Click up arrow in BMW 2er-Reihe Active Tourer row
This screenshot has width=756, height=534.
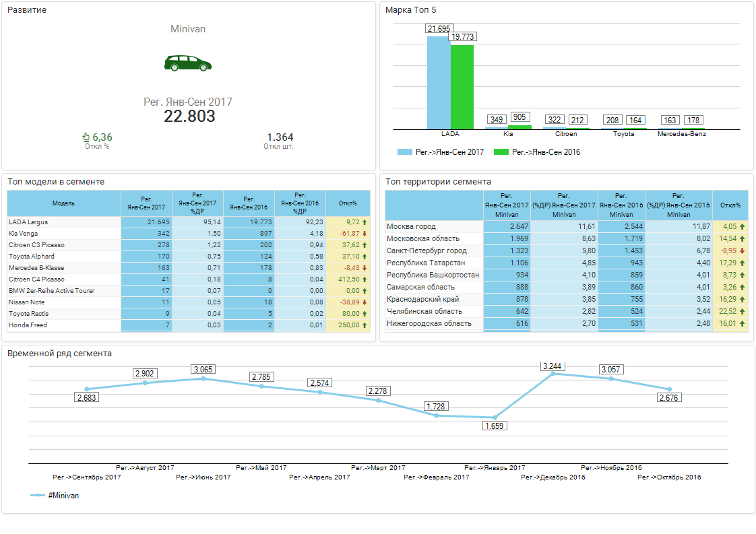(x=365, y=291)
